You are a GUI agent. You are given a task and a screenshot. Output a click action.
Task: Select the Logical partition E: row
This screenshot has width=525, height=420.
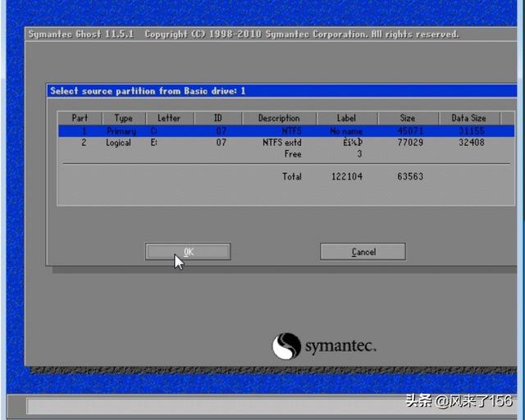coord(286,143)
